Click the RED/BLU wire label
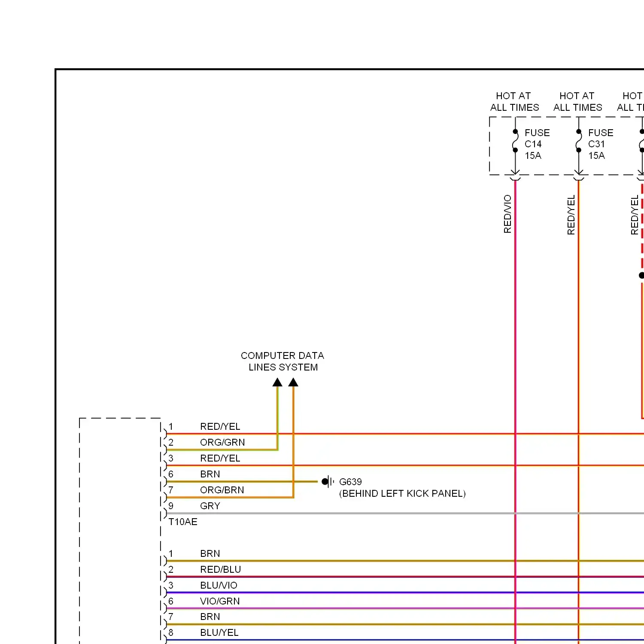Viewport: 644px width, 644px height. (221, 569)
